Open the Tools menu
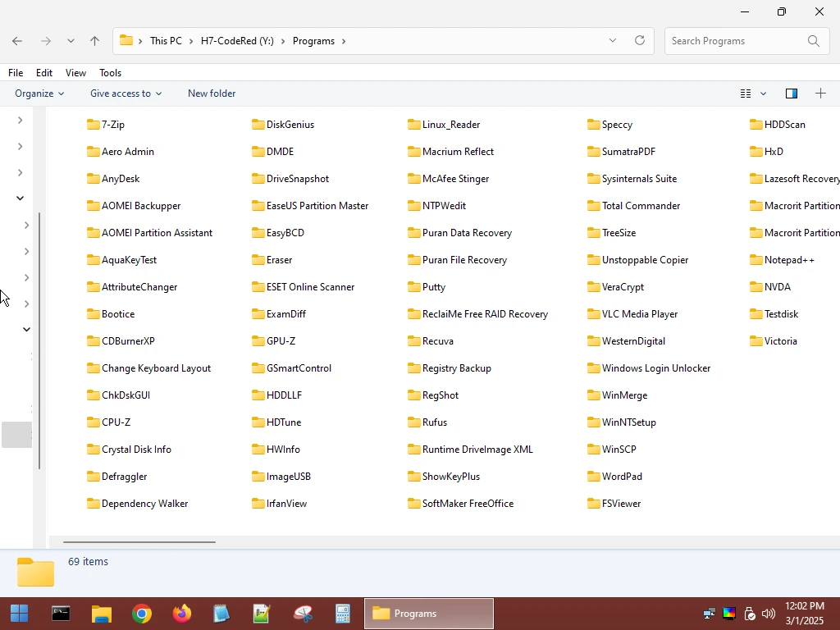This screenshot has height=630, width=840. pyautogui.click(x=111, y=73)
